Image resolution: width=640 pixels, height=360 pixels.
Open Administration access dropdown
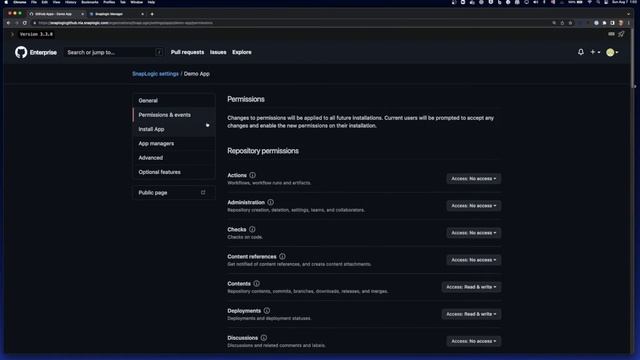pos(473,206)
